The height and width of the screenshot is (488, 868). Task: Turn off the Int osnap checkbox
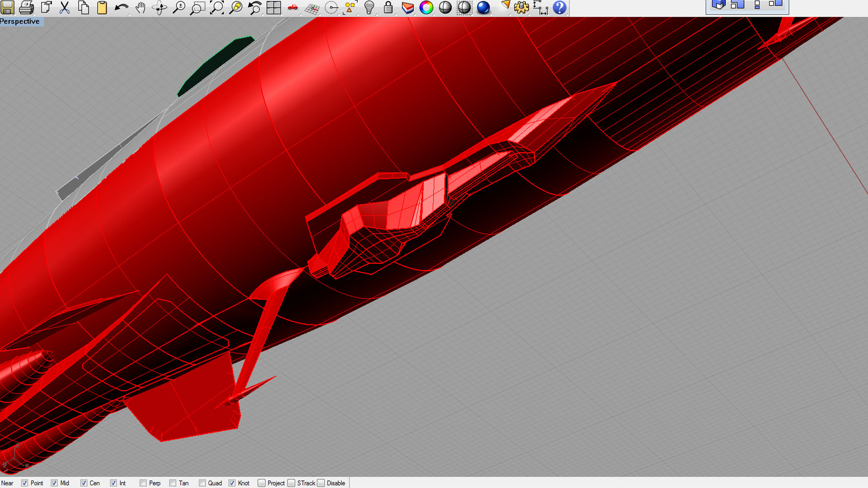[x=113, y=483]
